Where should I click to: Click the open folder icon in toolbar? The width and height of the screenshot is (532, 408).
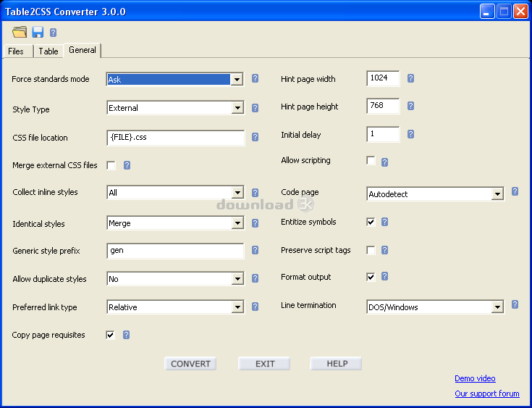click(x=20, y=32)
